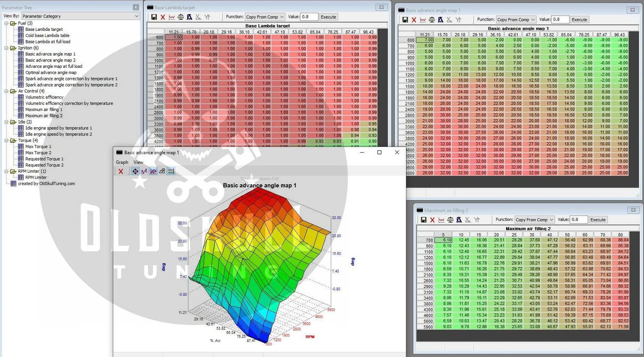This screenshot has height=357, width=644.
Task: Select the rotate/move crosshair tool in graph window
Action: pos(135,171)
